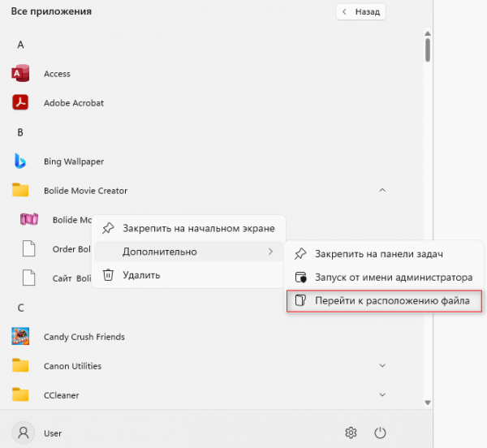Select Закрепить на начальном экране

188,228
